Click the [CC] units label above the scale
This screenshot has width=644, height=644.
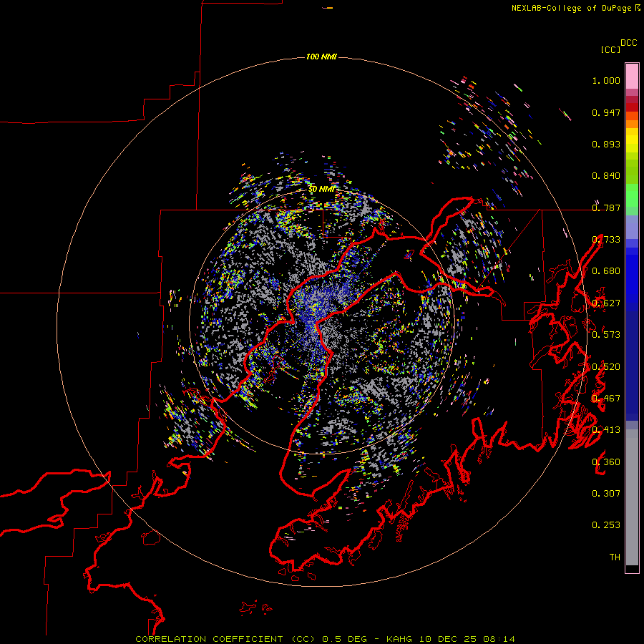(610, 49)
